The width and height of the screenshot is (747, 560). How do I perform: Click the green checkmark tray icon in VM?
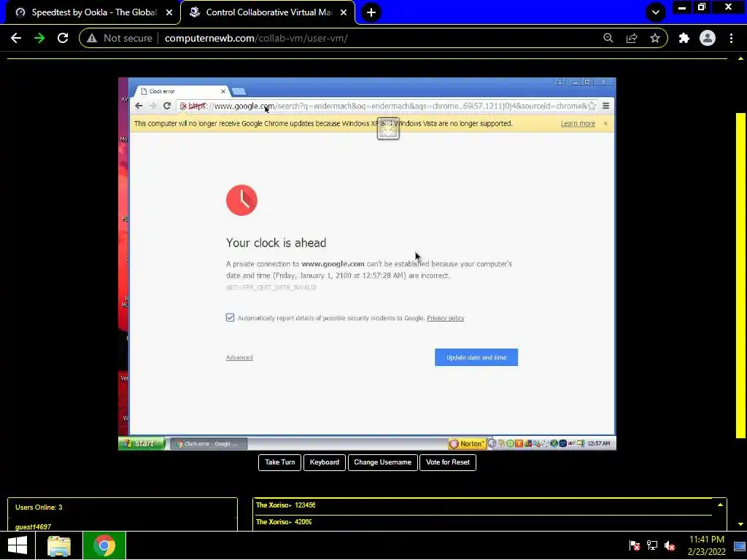554,444
